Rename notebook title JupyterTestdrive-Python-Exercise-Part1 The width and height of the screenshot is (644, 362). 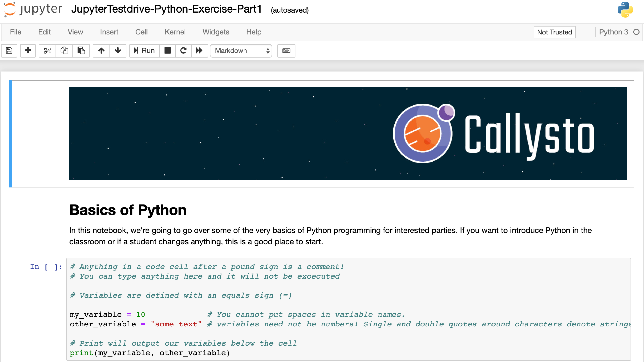pyautogui.click(x=166, y=9)
